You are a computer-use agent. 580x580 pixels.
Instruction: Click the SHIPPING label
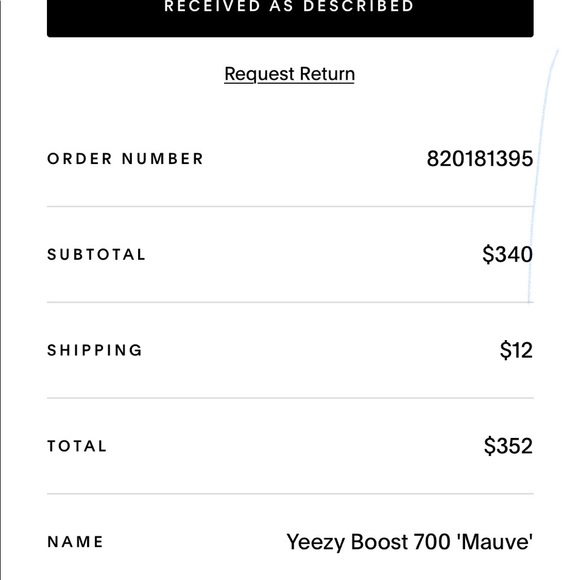95,350
